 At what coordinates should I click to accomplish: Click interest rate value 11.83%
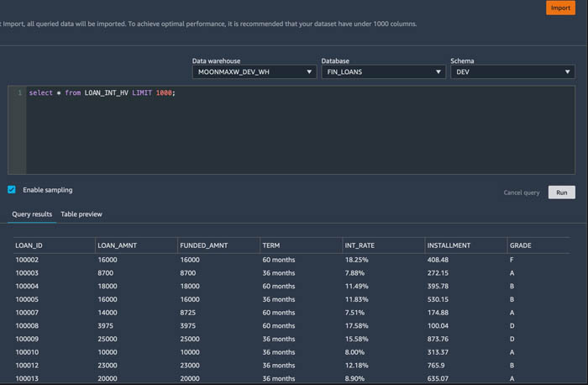point(356,299)
